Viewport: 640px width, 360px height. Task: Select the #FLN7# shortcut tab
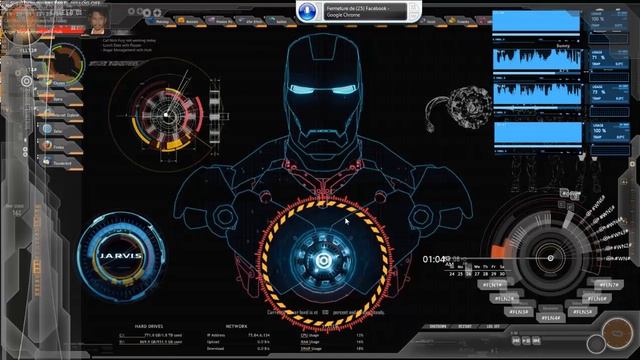pyautogui.click(x=609, y=285)
